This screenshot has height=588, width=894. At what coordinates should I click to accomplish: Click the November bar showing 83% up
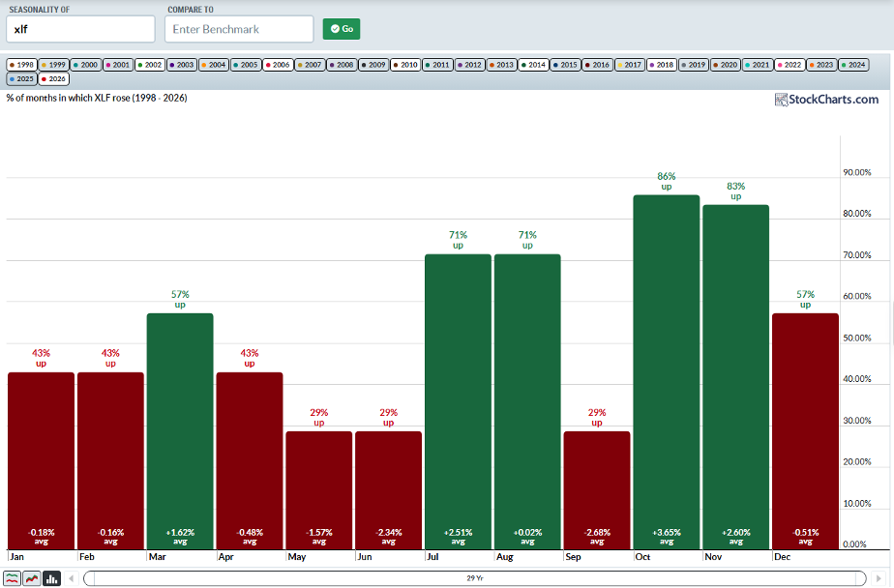(x=736, y=377)
